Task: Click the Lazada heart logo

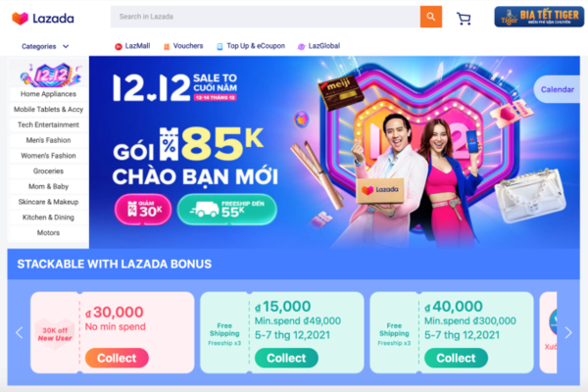Action: (21, 18)
